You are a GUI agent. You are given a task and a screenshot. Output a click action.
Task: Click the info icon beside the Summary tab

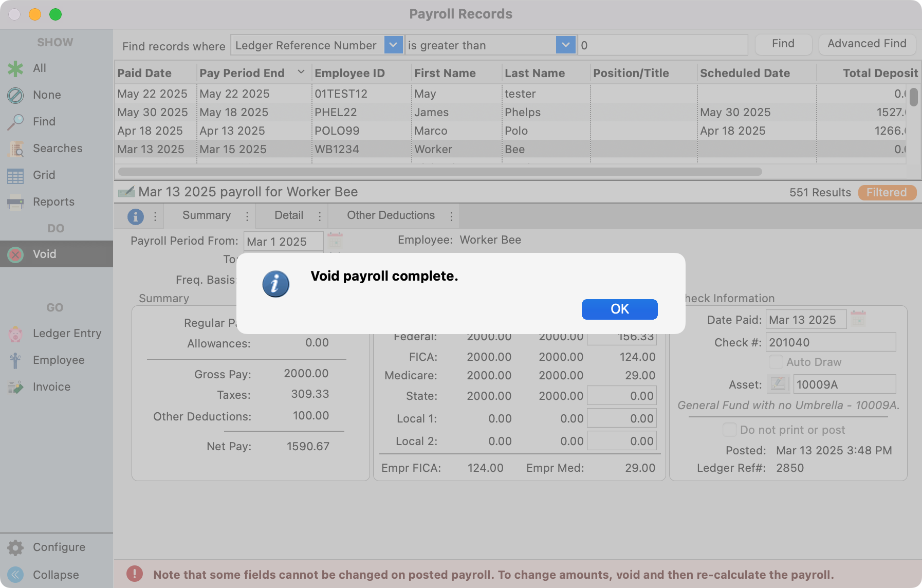click(136, 215)
